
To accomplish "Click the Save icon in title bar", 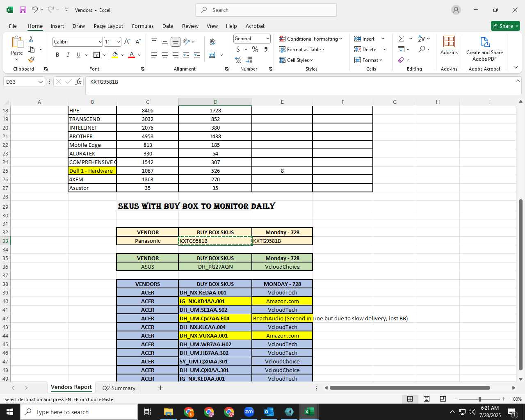I will [x=23, y=10].
